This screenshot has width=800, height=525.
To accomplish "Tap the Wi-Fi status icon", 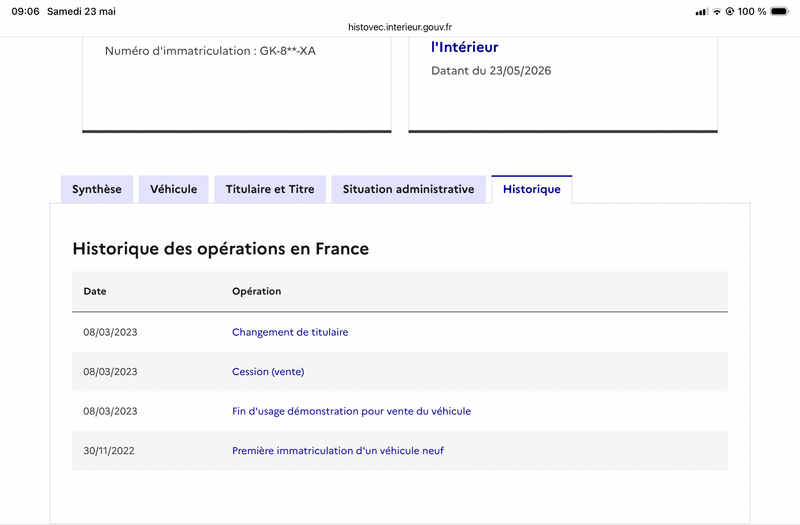I will [717, 11].
